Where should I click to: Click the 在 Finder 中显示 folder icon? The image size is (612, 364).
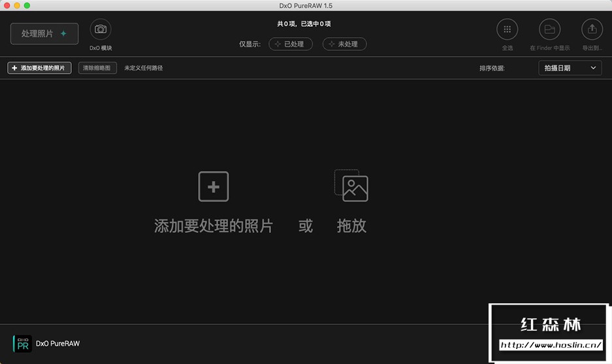coord(549,29)
